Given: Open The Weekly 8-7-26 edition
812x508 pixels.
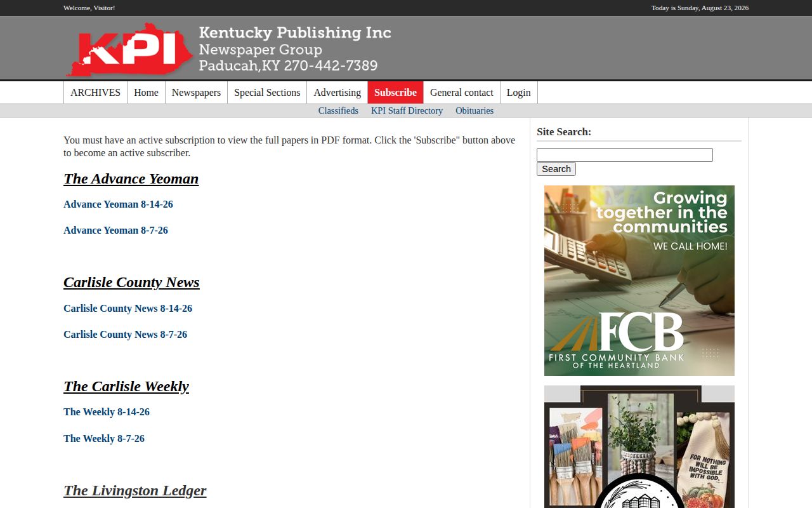Looking at the screenshot, I should click(104, 439).
